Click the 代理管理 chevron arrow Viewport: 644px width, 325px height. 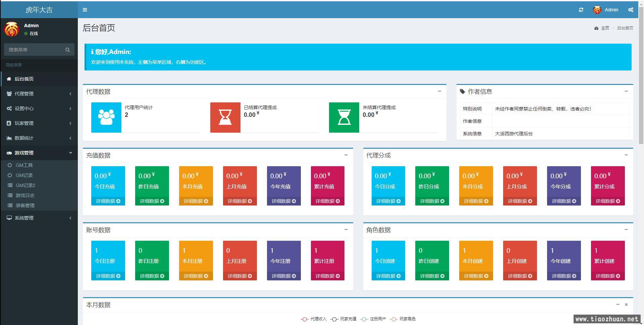[70, 94]
